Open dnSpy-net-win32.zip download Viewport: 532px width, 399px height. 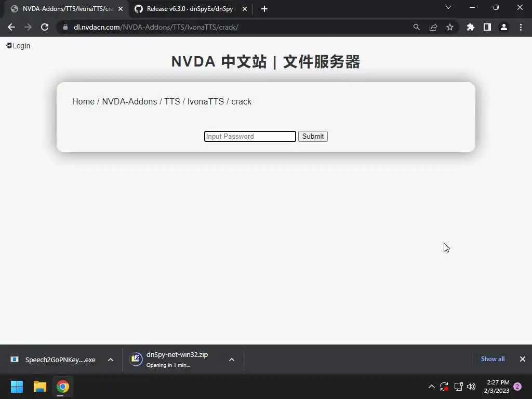(170, 360)
